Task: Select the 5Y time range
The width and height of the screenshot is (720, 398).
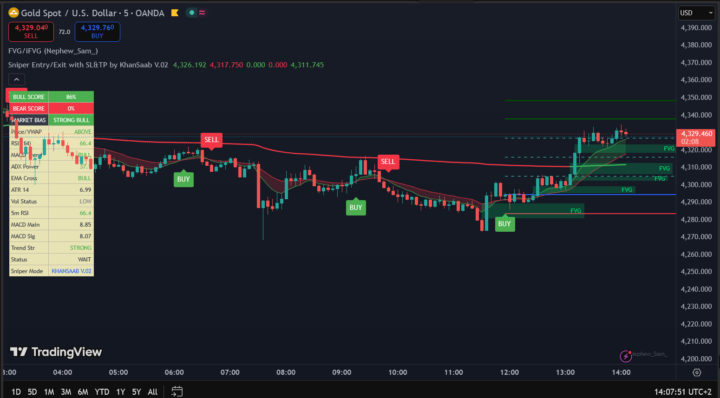Action: [136, 392]
